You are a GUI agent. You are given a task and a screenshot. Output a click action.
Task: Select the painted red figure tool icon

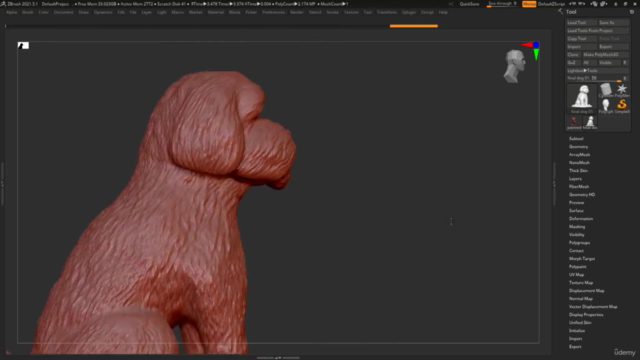coord(574,122)
